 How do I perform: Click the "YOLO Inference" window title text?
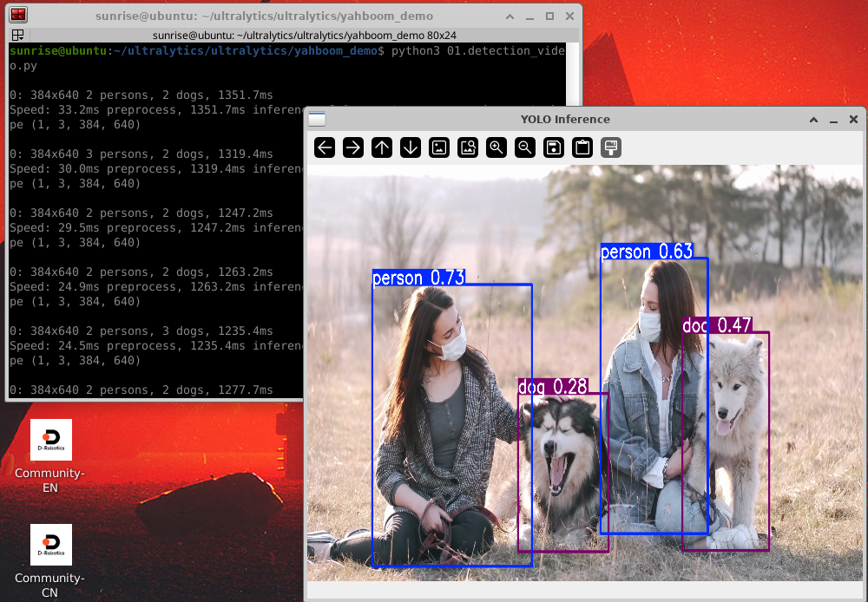pyautogui.click(x=565, y=120)
